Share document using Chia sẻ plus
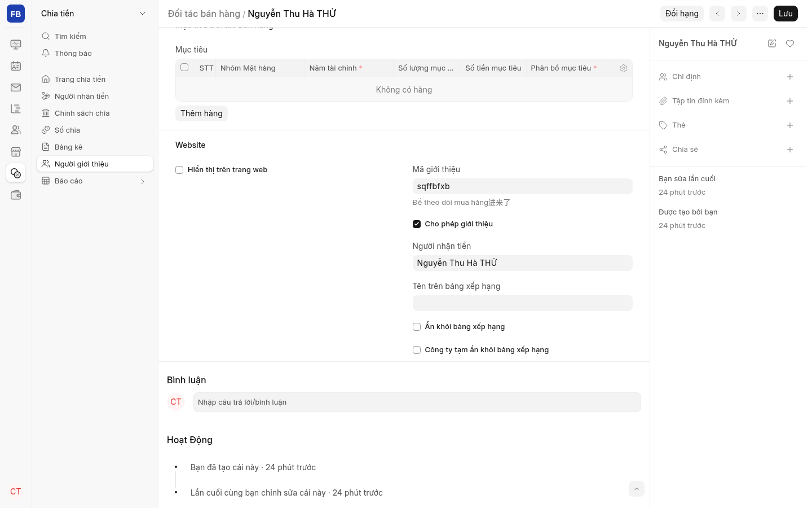 point(790,150)
